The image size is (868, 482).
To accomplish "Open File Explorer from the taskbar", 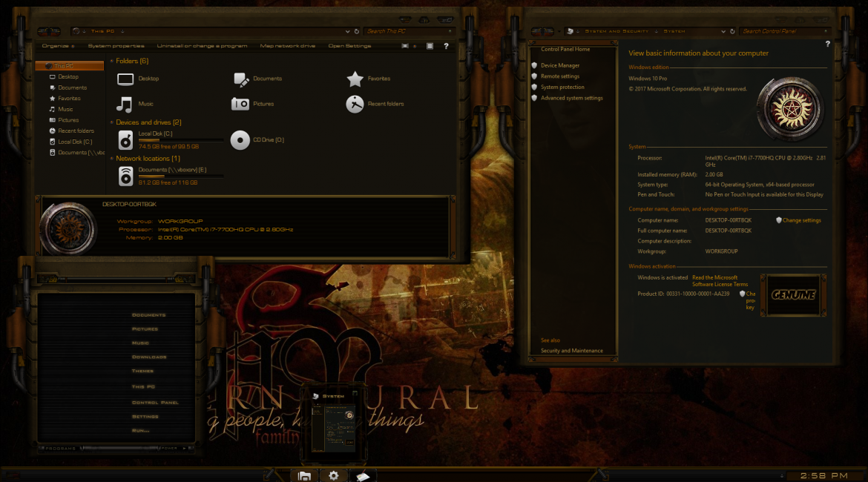I will (304, 476).
